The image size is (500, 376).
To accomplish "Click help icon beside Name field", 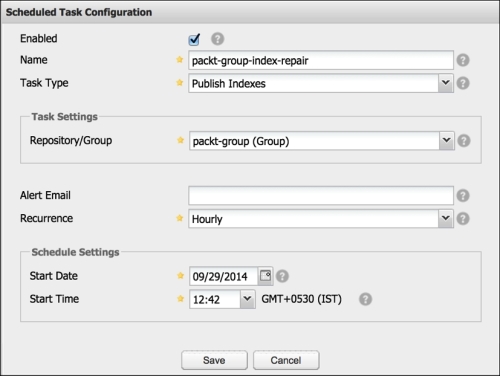I will click(x=463, y=60).
